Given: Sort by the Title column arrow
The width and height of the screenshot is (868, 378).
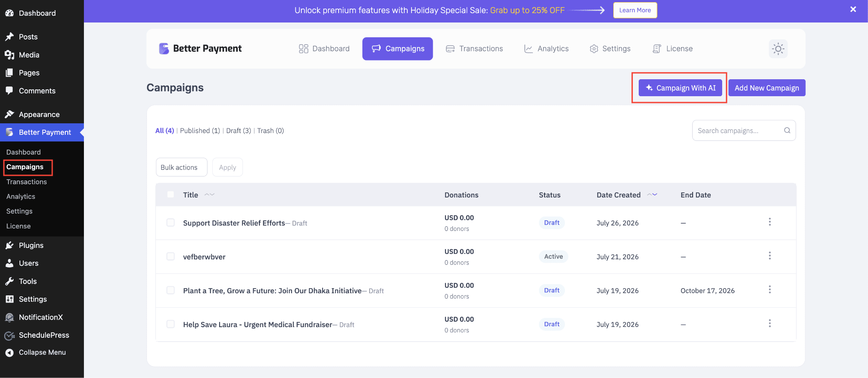Looking at the screenshot, I should [209, 195].
